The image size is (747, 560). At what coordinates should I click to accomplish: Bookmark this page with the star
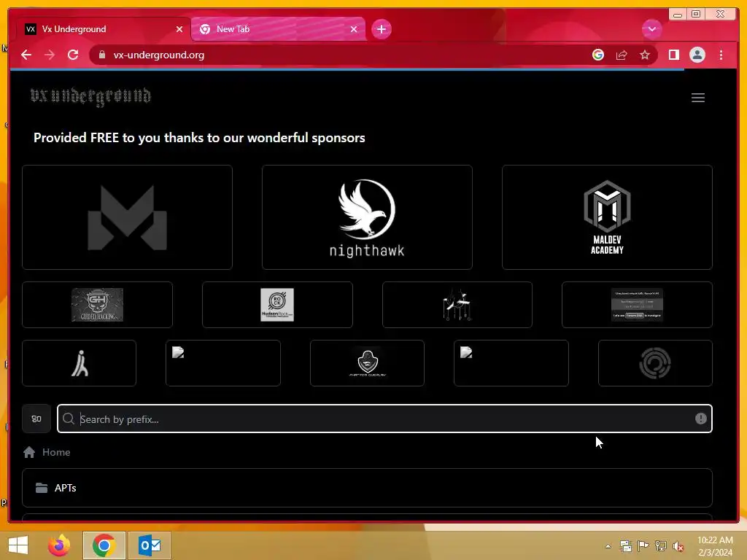pos(645,55)
